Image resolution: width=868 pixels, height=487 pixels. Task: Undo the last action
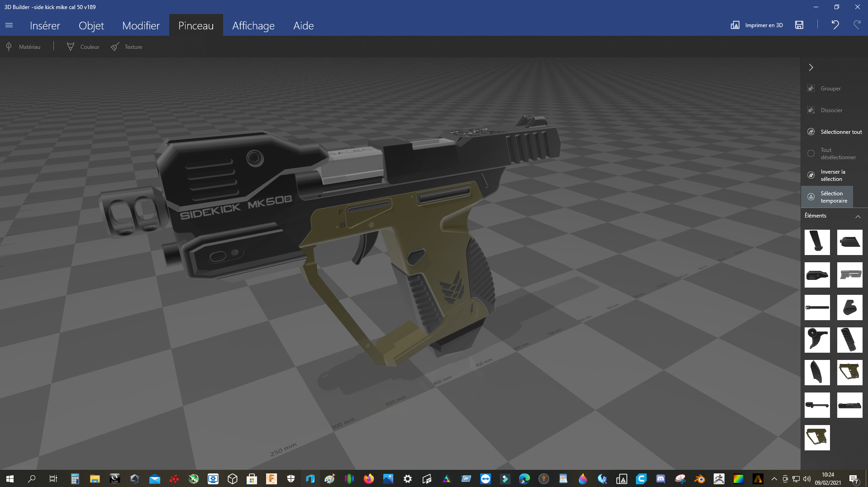[835, 25]
